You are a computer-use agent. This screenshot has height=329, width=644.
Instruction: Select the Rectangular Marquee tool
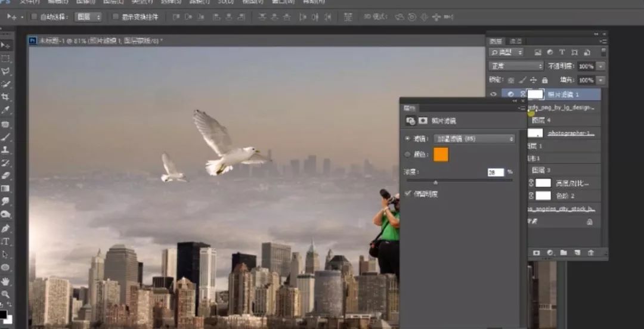pyautogui.click(x=6, y=58)
